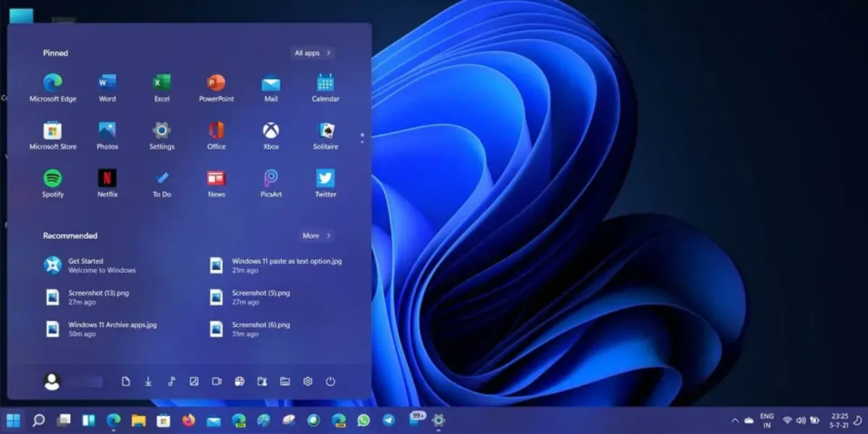Launch PicsArt from the pinned section
The width and height of the screenshot is (868, 434).
(x=270, y=176)
